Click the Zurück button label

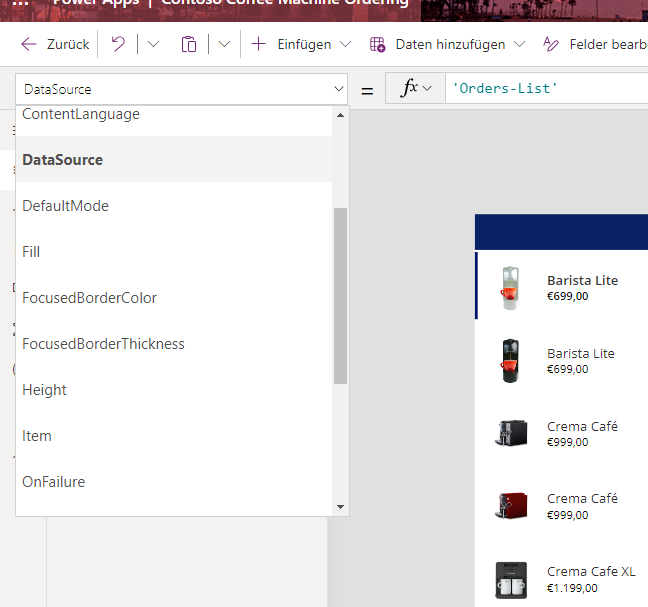coord(68,44)
